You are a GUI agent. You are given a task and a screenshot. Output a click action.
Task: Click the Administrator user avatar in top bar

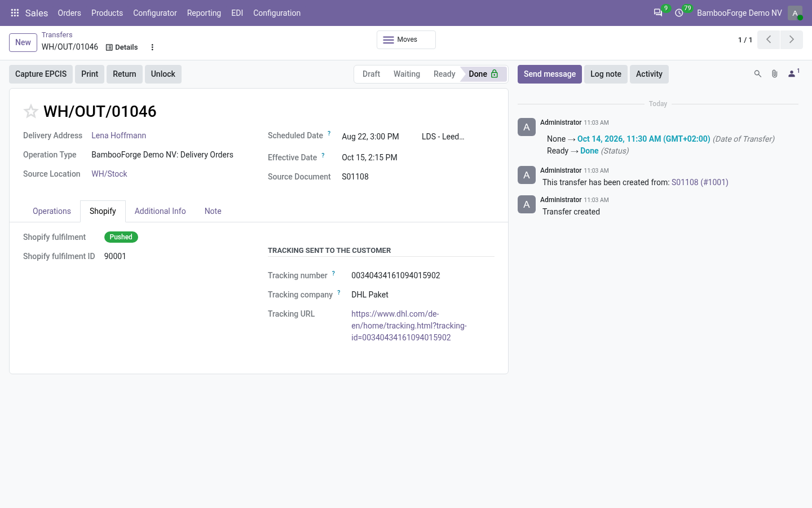tap(795, 13)
